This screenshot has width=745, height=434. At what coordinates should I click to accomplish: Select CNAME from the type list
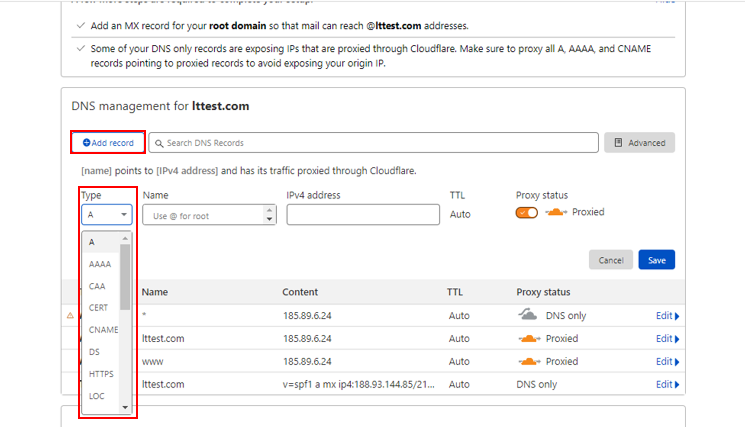[x=103, y=330]
